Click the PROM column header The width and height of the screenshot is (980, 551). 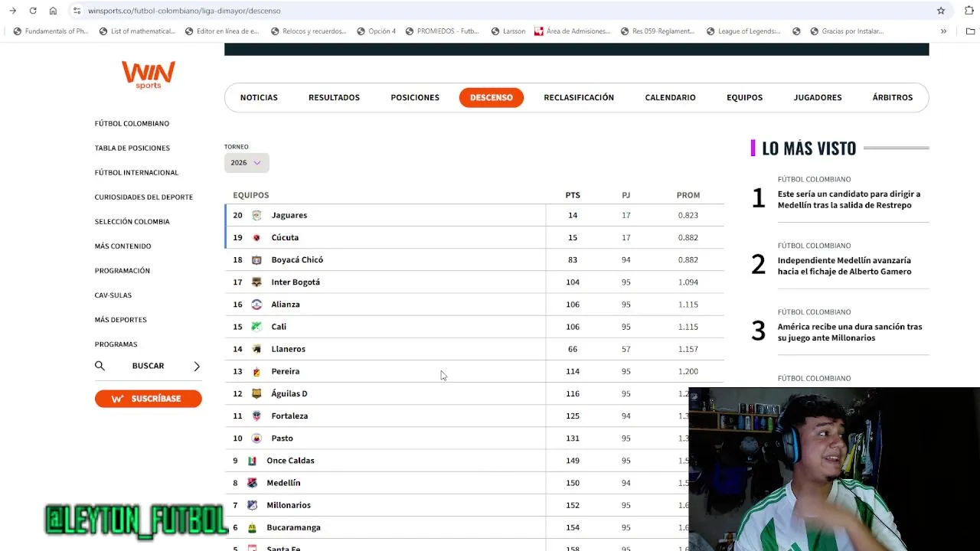688,195
